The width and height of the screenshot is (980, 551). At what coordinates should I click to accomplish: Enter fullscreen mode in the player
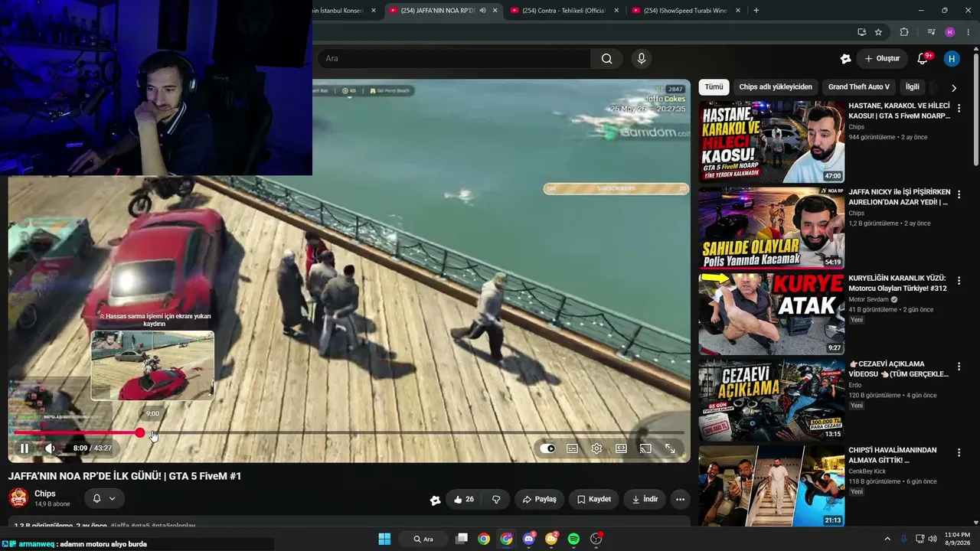tap(670, 448)
